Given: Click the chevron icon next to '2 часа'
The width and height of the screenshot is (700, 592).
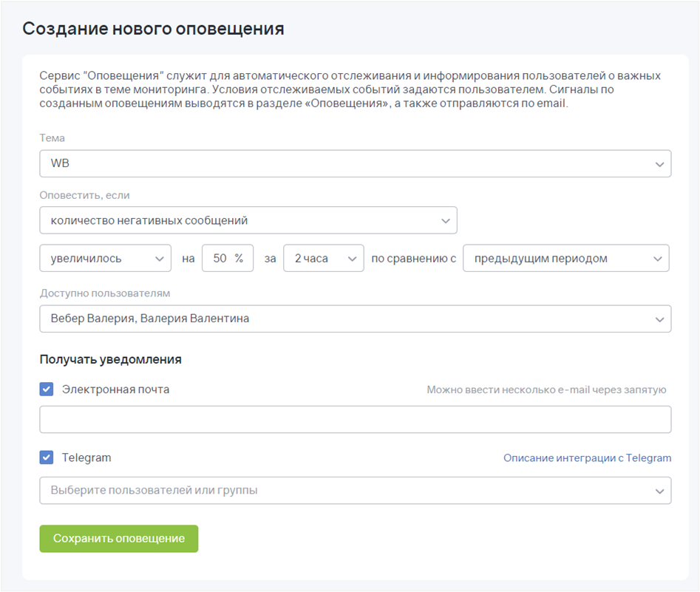Looking at the screenshot, I should pyautogui.click(x=352, y=259).
